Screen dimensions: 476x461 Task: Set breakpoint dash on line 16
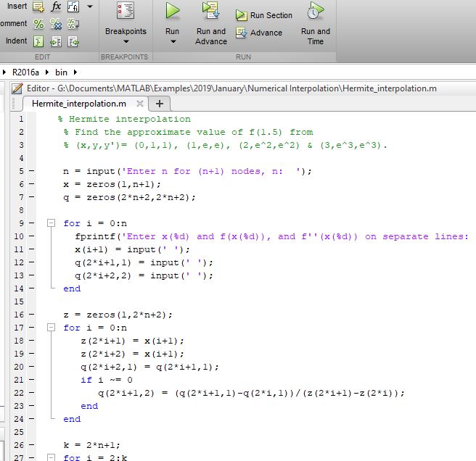pyautogui.click(x=32, y=315)
